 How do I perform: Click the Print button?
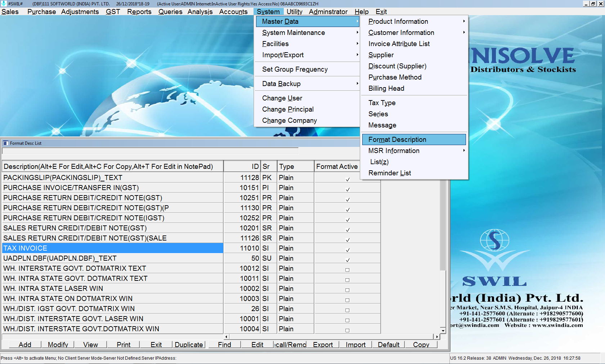[124, 345]
